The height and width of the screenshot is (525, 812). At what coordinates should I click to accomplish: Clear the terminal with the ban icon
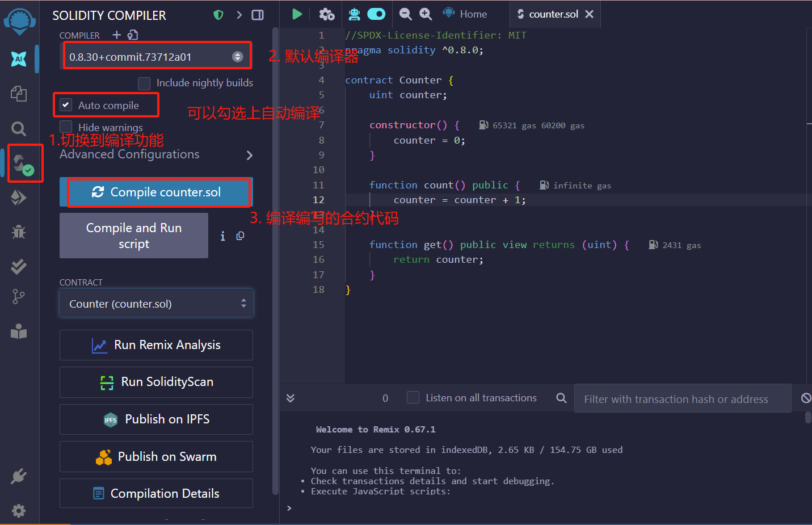click(x=806, y=398)
